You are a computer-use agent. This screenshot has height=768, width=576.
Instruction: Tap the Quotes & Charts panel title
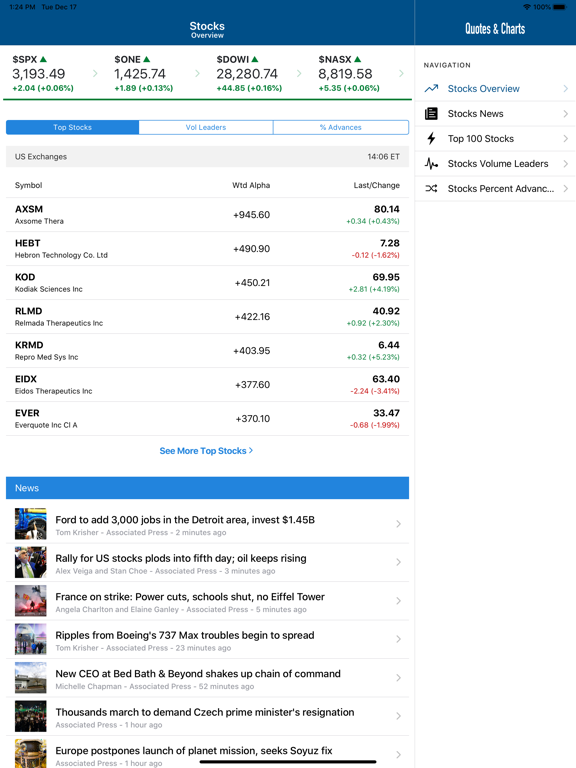pos(495,29)
